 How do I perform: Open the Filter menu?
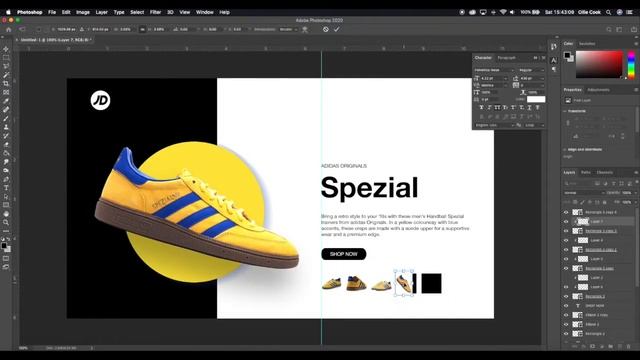(155, 12)
